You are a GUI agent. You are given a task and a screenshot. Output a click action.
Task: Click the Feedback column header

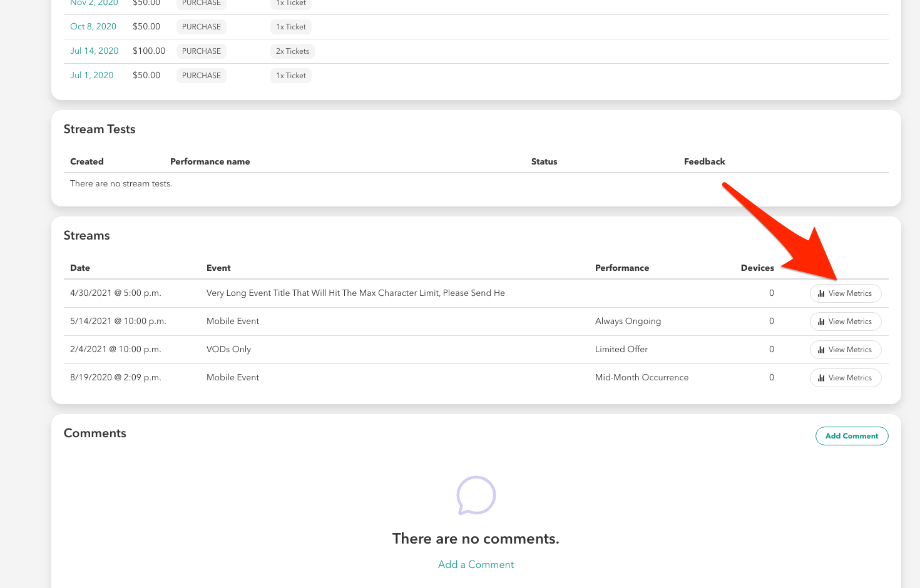(x=705, y=161)
